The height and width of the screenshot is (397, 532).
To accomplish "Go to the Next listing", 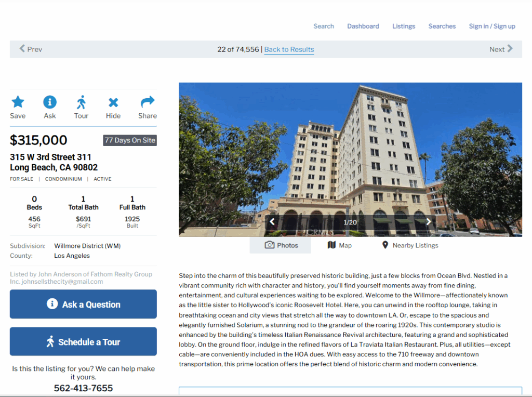I will [x=501, y=49].
